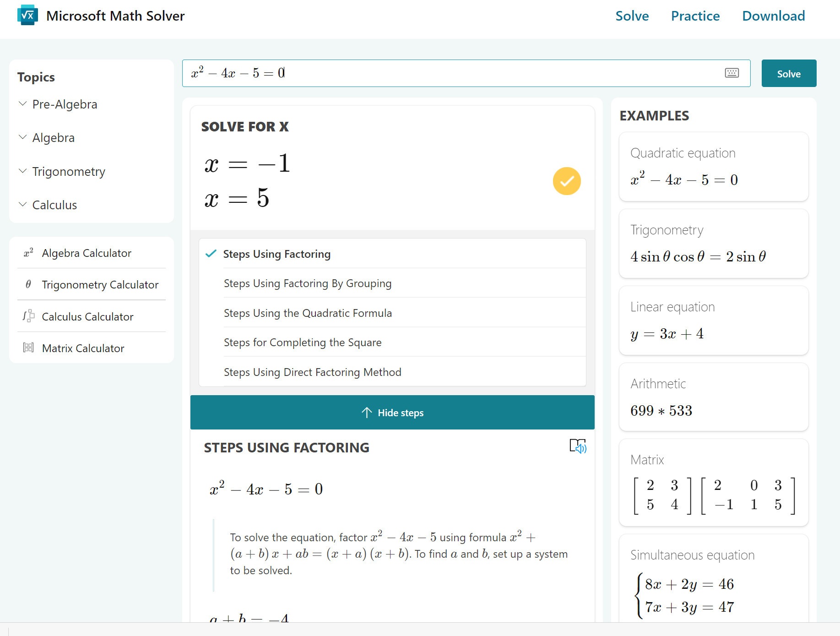
Task: Open the on-screen math keyboard icon
Action: click(732, 73)
